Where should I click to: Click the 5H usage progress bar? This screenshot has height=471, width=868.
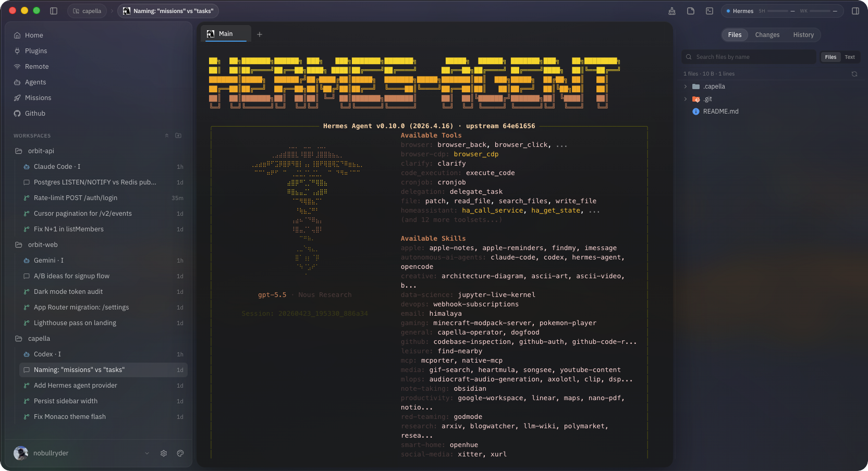pos(777,11)
